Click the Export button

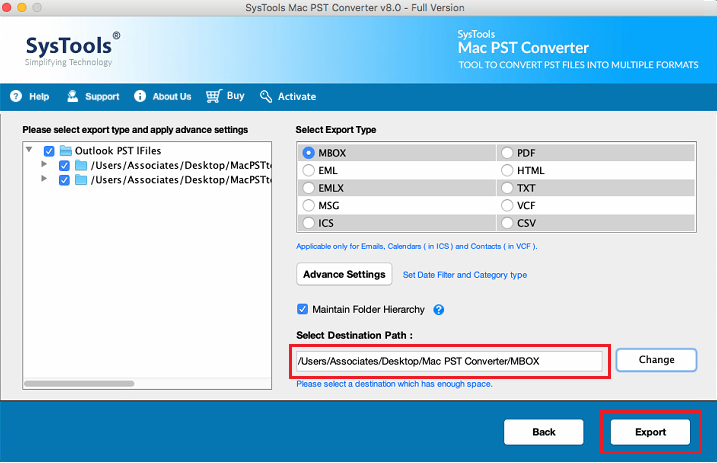[650, 432]
